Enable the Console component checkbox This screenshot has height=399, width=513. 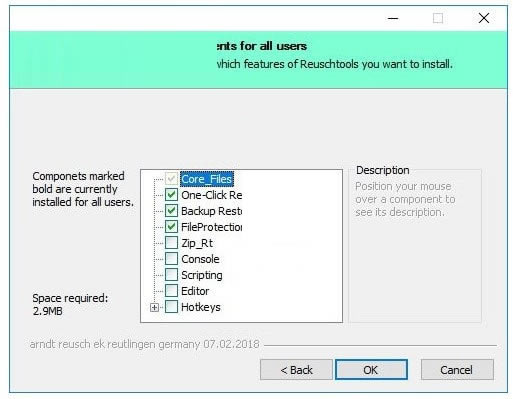(x=171, y=259)
